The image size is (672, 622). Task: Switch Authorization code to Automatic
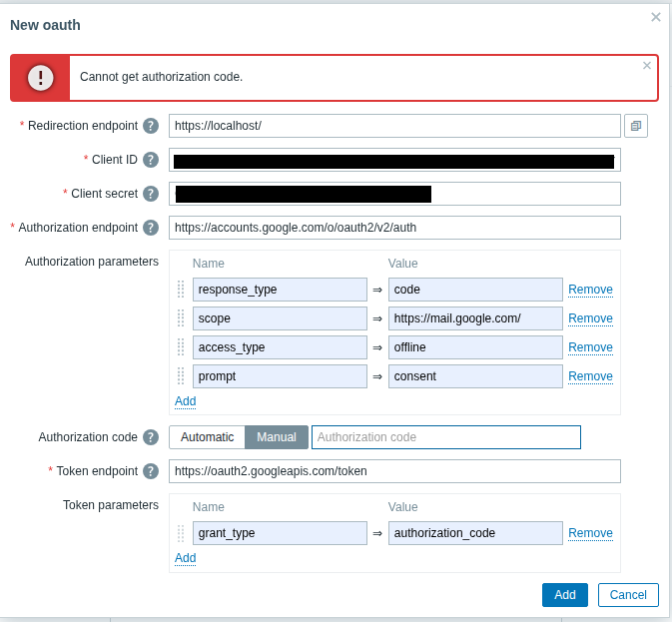(207, 437)
